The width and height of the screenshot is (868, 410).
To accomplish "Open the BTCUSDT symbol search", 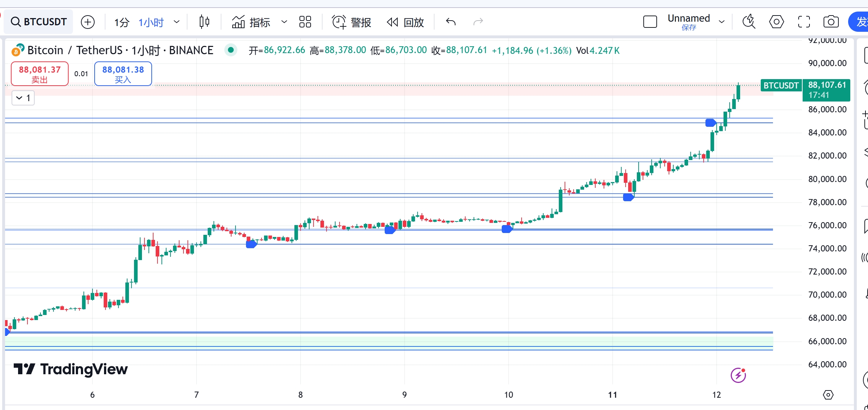I will click(x=39, y=22).
